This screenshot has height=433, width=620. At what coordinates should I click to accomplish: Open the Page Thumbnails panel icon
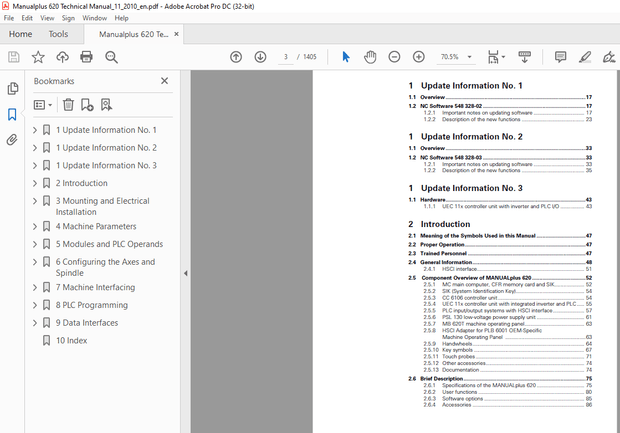pyautogui.click(x=12, y=88)
